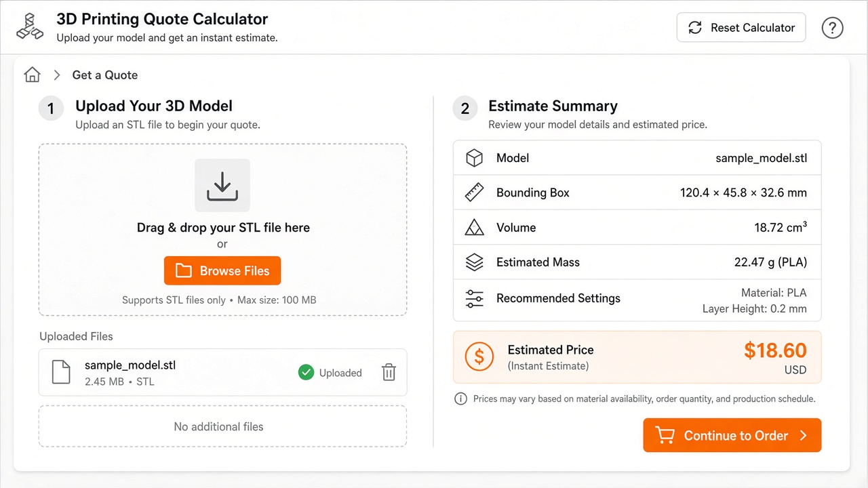Click the $18.60 estimated price

(775, 350)
